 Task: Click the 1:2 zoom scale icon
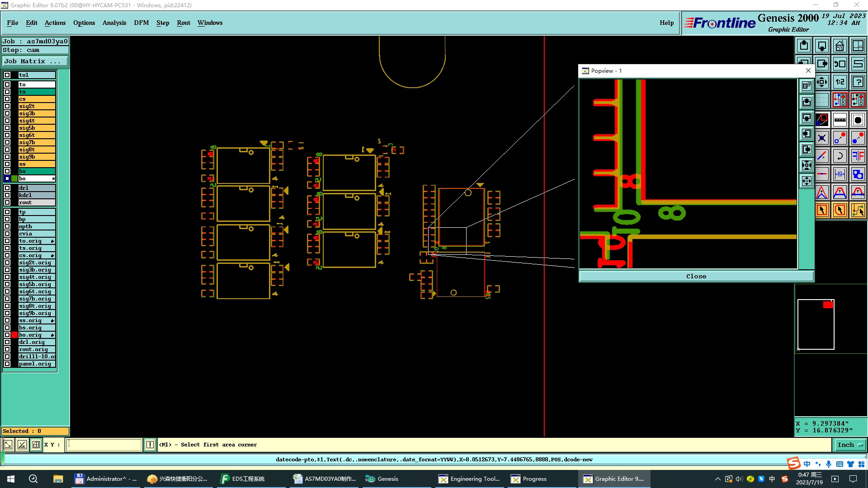click(x=840, y=82)
